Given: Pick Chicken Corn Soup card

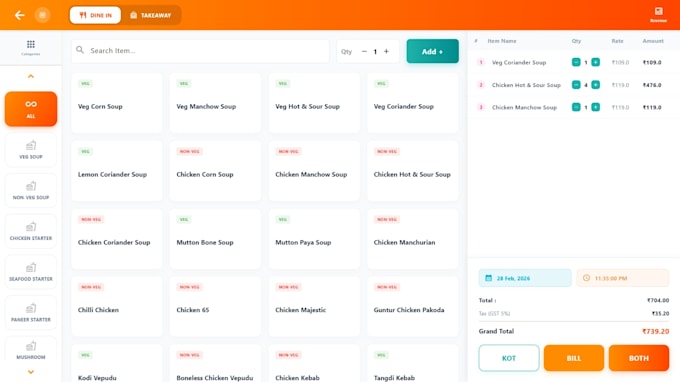Looking at the screenshot, I should [216, 171].
